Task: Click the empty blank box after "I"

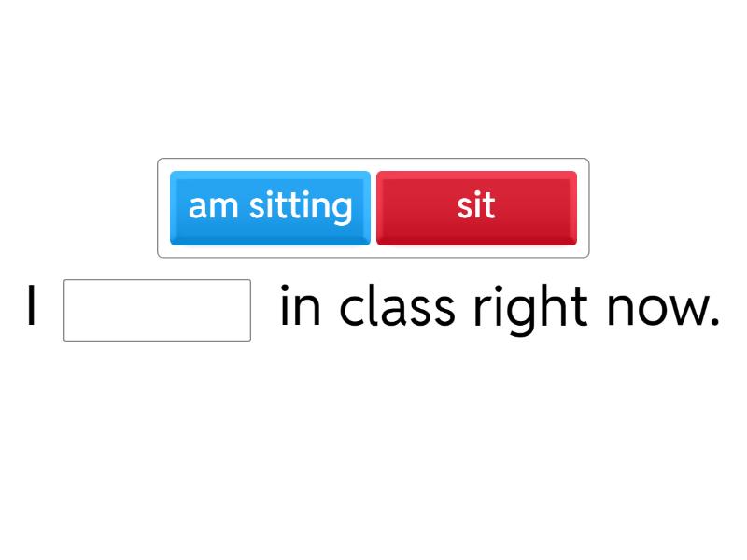Action: pyautogui.click(x=157, y=310)
